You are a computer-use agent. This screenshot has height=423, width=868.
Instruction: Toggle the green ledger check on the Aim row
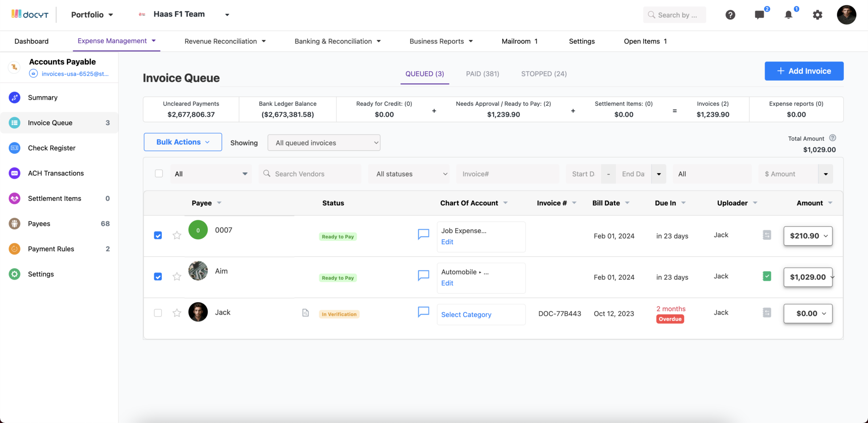click(x=767, y=276)
